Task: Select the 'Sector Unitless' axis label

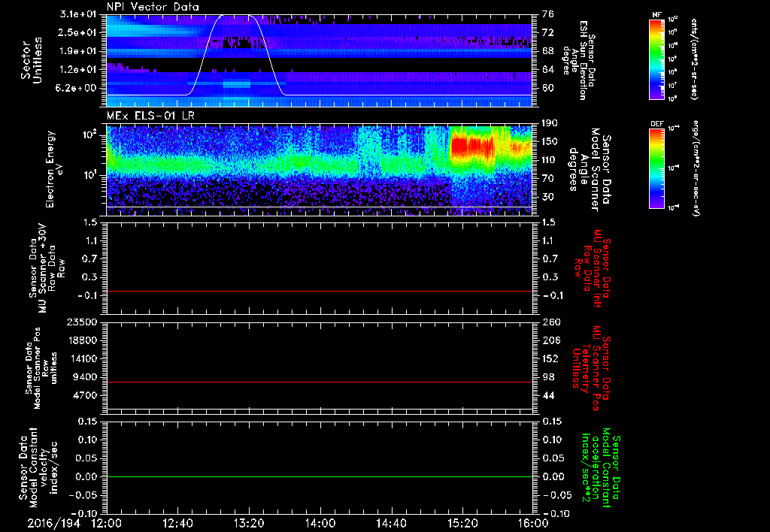Action: pyautogui.click(x=32, y=60)
